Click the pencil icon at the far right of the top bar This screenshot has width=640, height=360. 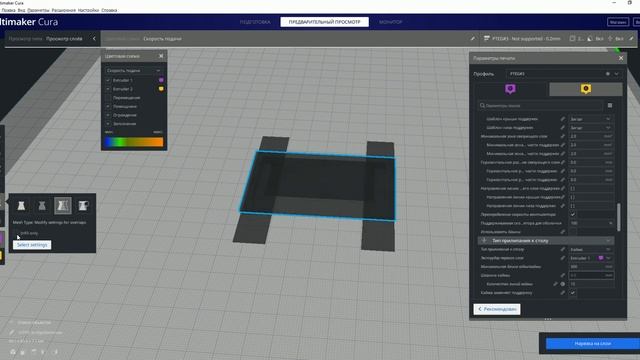631,39
